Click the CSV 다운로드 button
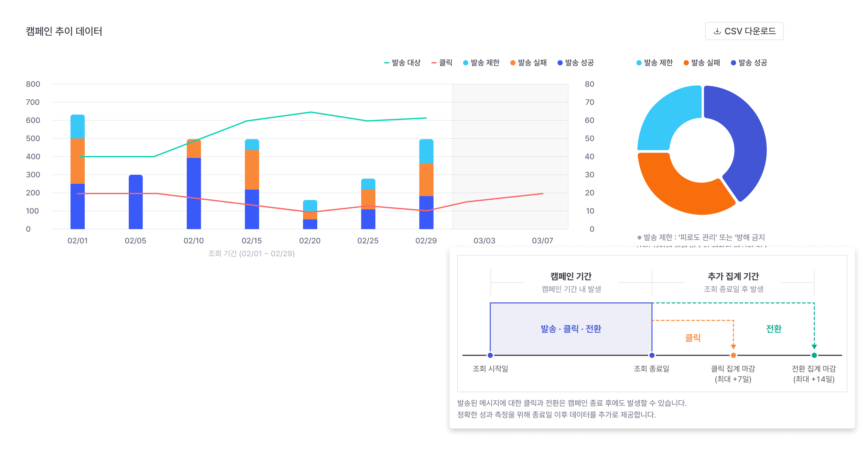 point(744,31)
